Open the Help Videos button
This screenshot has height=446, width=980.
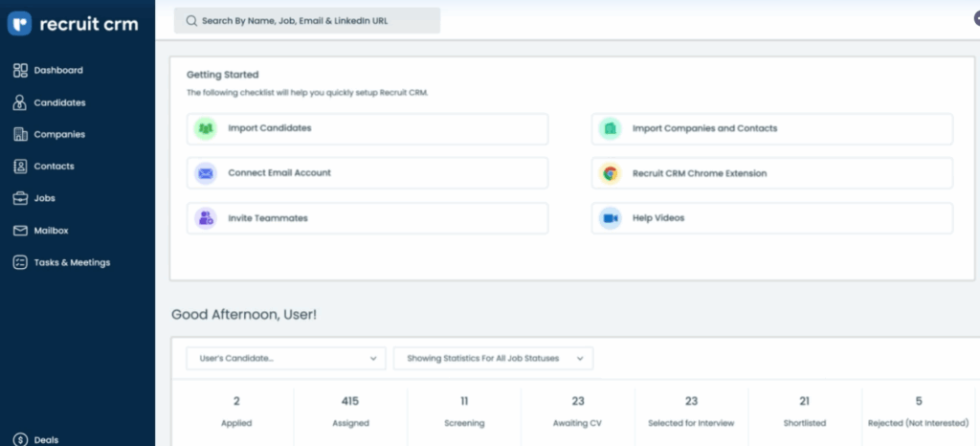[772, 218]
